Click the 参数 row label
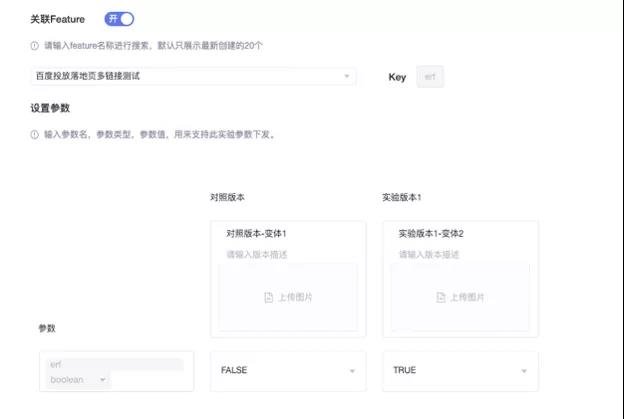The width and height of the screenshot is (624, 419). coord(47,328)
